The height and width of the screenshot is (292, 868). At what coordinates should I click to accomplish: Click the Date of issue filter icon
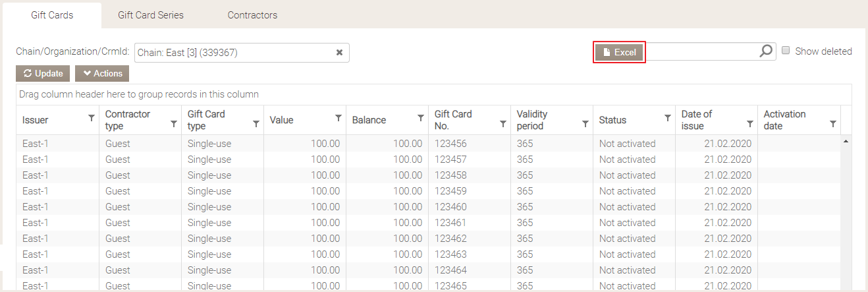(x=750, y=123)
